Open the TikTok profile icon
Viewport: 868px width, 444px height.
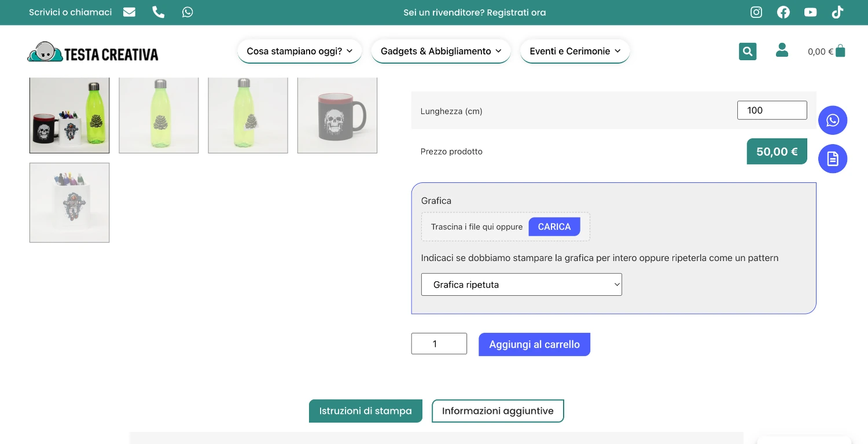[x=837, y=12]
